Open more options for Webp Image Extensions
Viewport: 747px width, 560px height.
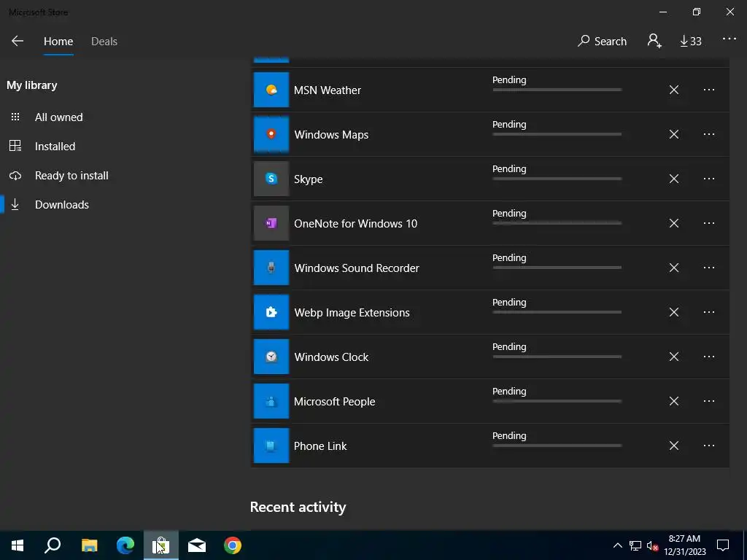coord(709,312)
